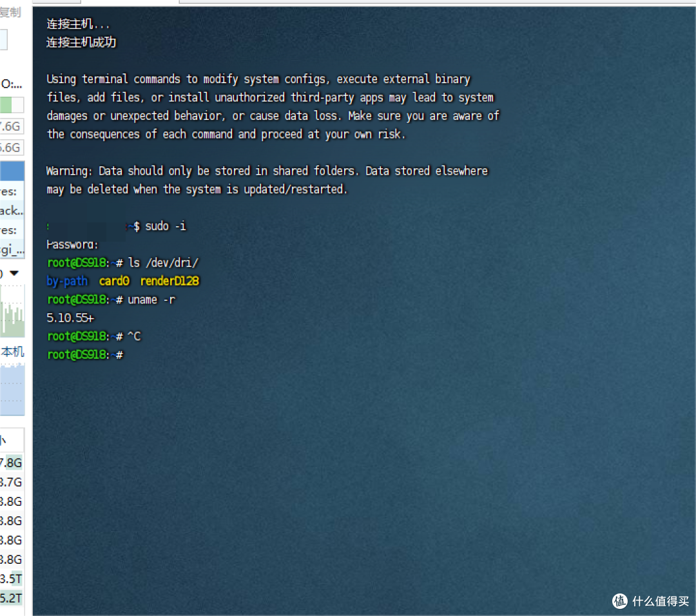Click the 'sudo -i' command text
This screenshot has height=616, width=696.
tap(166, 226)
